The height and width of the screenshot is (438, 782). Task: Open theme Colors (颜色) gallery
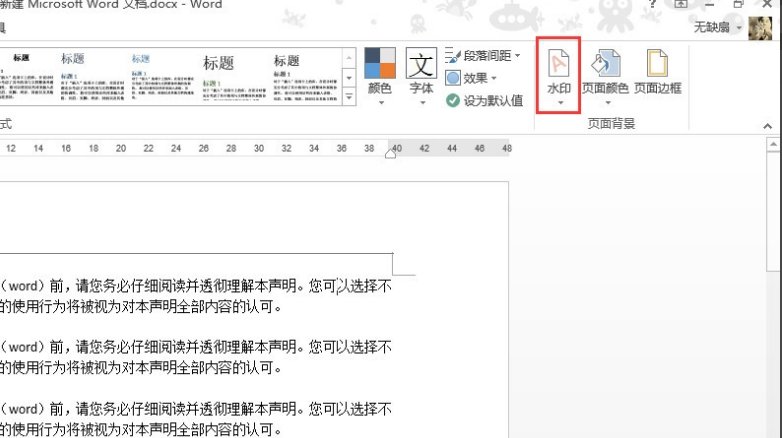tap(380, 76)
